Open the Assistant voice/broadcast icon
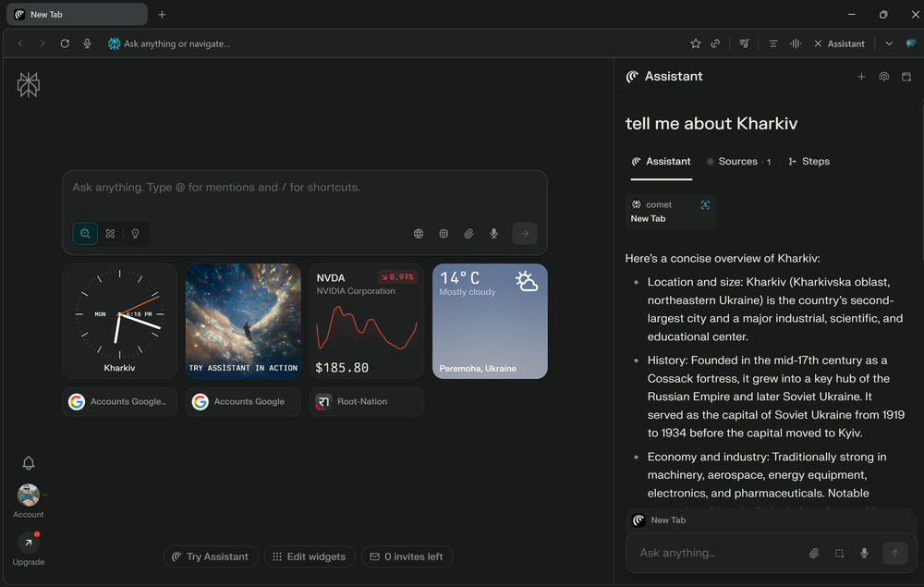 pos(884,77)
